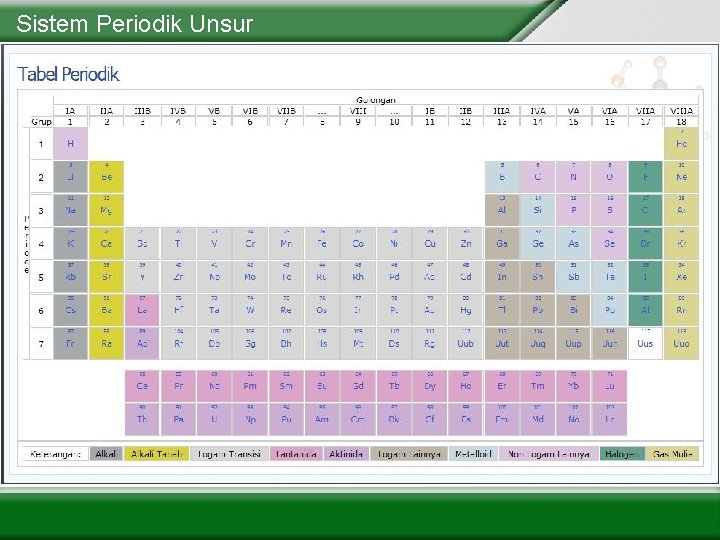The width and height of the screenshot is (720, 540).
Task: Click the carbon C cell
Action: (x=538, y=177)
